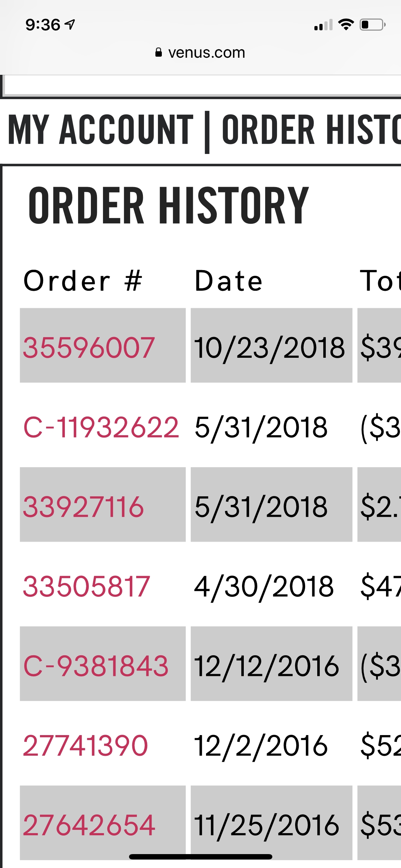Open order number 33505817
Image resolution: width=401 pixels, height=868 pixels.
[86, 587]
